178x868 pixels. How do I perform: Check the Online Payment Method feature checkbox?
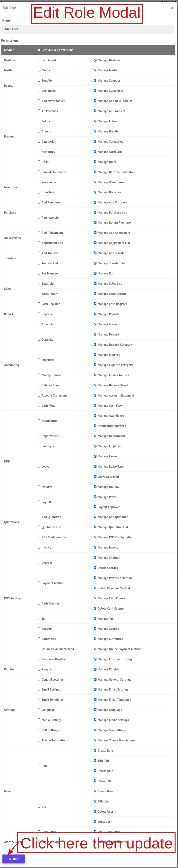(x=39, y=649)
